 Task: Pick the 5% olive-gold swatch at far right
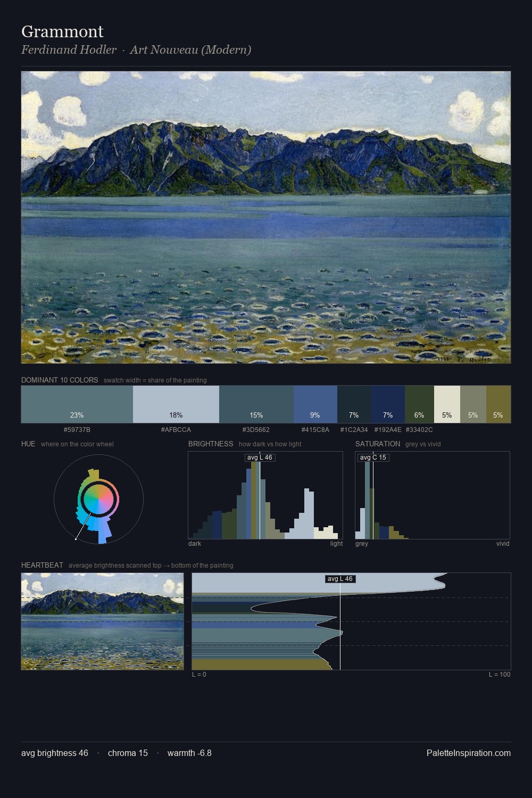coord(498,404)
